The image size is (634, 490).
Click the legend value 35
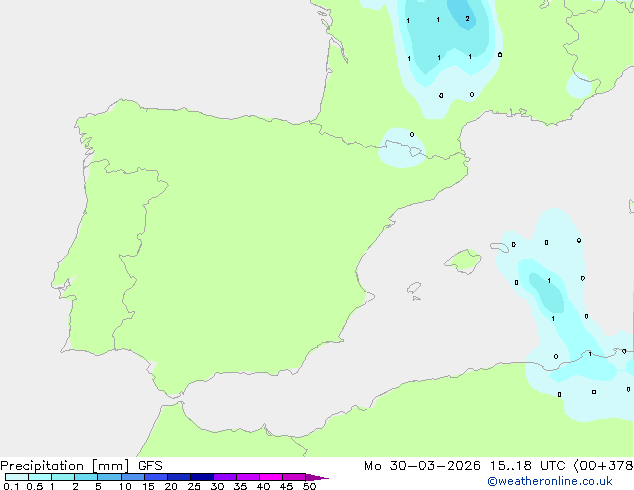tap(240, 486)
